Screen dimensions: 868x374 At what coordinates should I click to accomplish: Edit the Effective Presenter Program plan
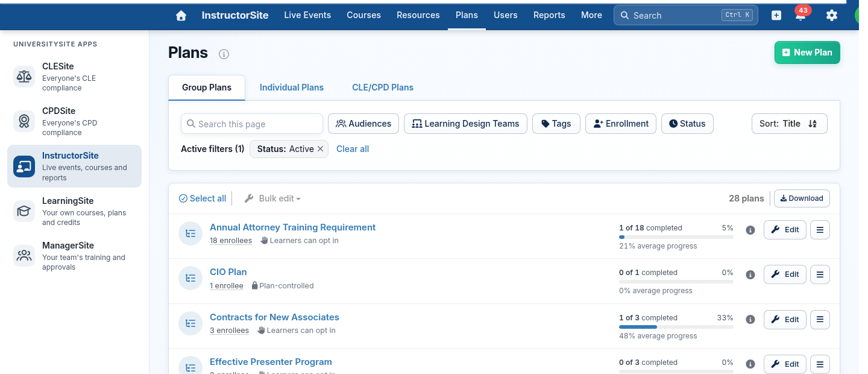785,364
